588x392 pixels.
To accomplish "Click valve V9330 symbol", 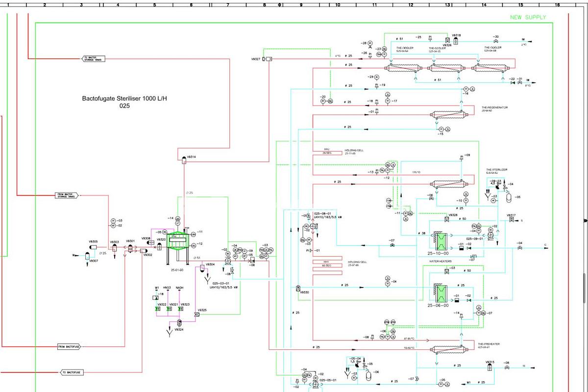I will click(x=298, y=287).
